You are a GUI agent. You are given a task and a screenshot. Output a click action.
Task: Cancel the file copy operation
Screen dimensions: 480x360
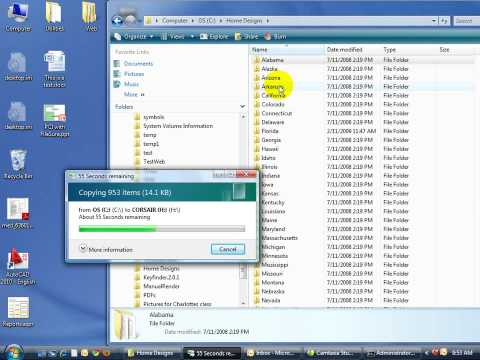228,249
